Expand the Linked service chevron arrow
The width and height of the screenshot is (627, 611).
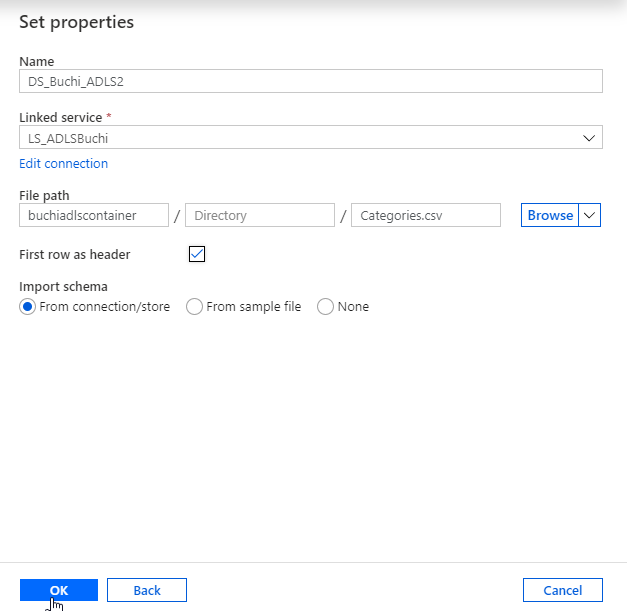(590, 138)
